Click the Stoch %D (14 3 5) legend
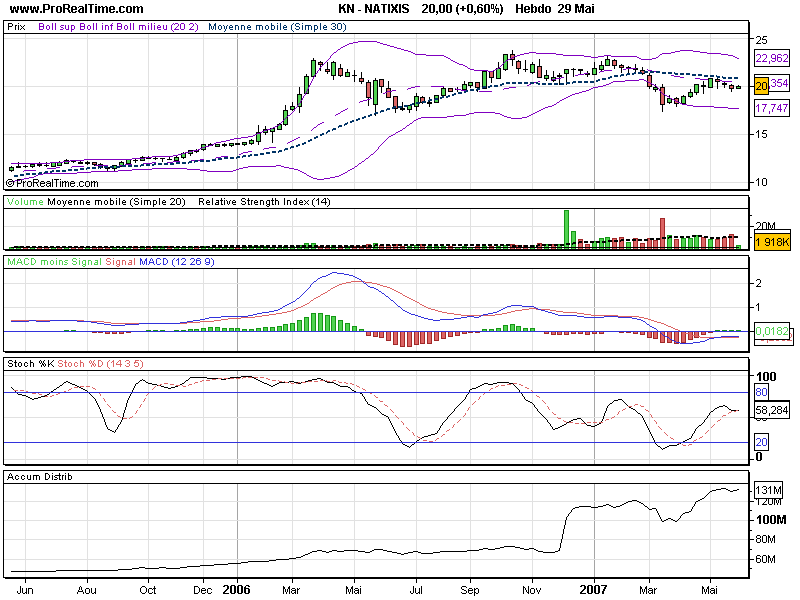The width and height of the screenshot is (800, 600). click(101, 364)
